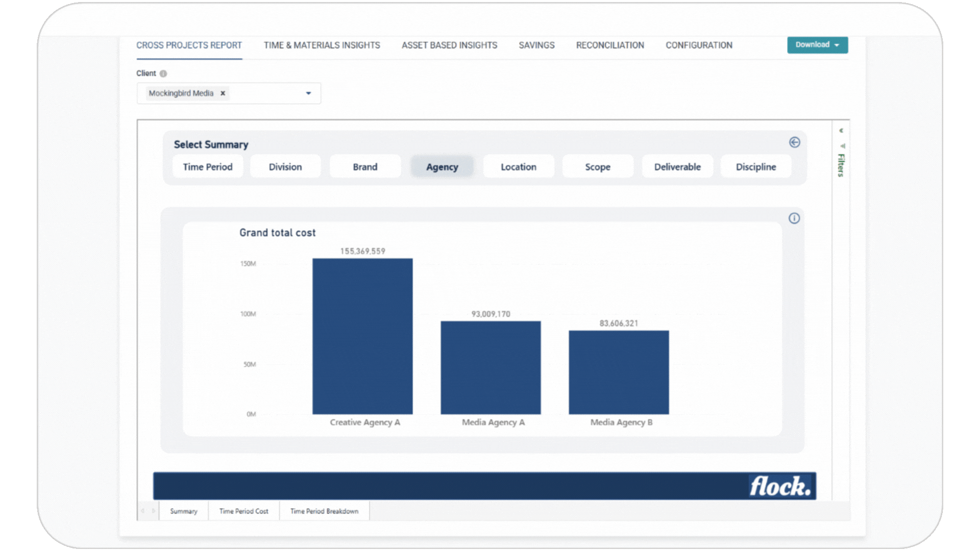Screen dimensions: 980x551
Task: Switch to the Savings tab
Action: click(536, 45)
